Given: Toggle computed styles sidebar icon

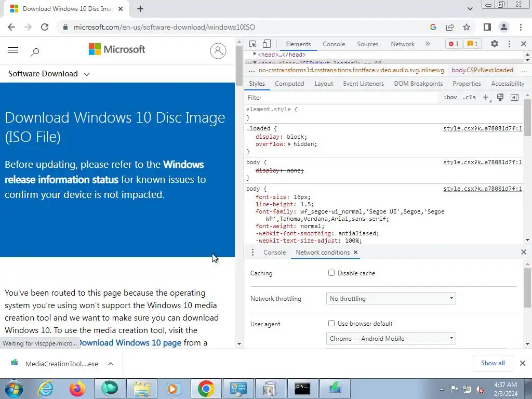Looking at the screenshot, I should pyautogui.click(x=514, y=98).
